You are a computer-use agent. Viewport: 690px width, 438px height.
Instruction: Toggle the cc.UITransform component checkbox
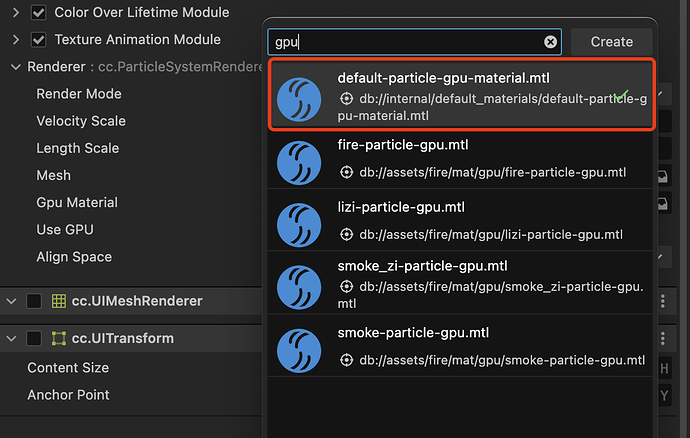pos(34,338)
